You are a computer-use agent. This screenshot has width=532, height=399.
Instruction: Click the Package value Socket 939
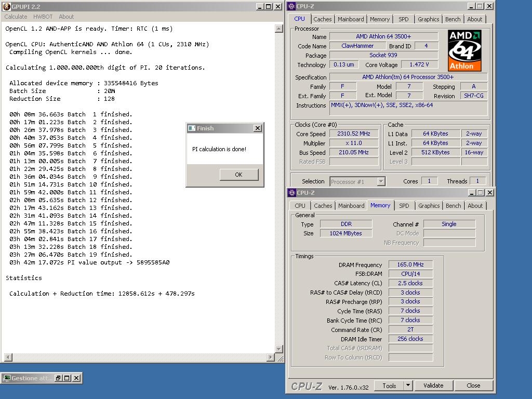383,55
